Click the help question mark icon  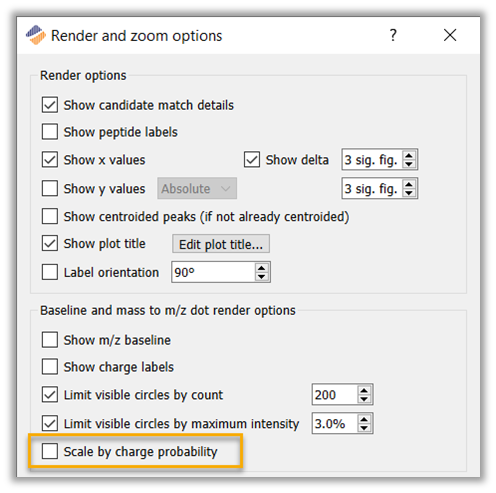coord(393,35)
